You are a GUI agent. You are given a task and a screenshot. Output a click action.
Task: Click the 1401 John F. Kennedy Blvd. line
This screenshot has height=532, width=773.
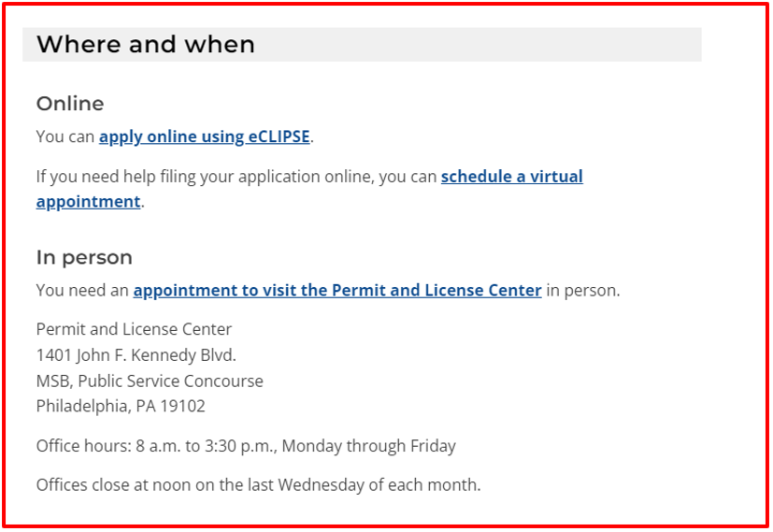(136, 355)
